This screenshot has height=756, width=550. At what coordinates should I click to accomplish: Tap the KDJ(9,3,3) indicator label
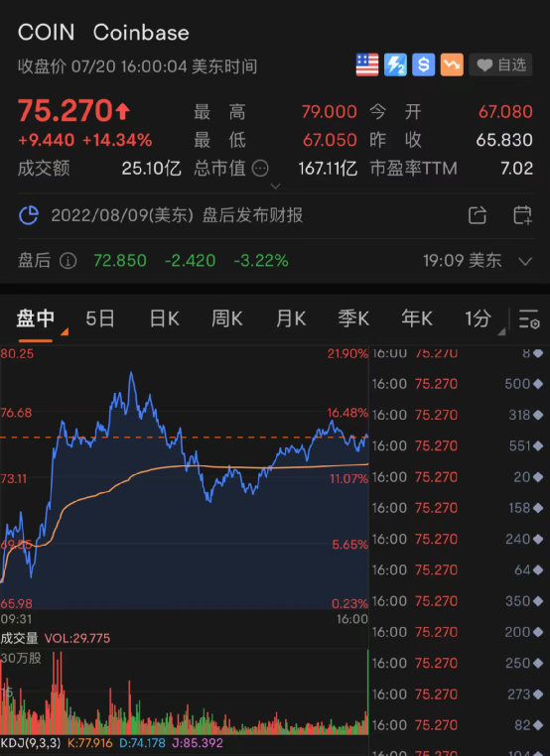pos(32,743)
